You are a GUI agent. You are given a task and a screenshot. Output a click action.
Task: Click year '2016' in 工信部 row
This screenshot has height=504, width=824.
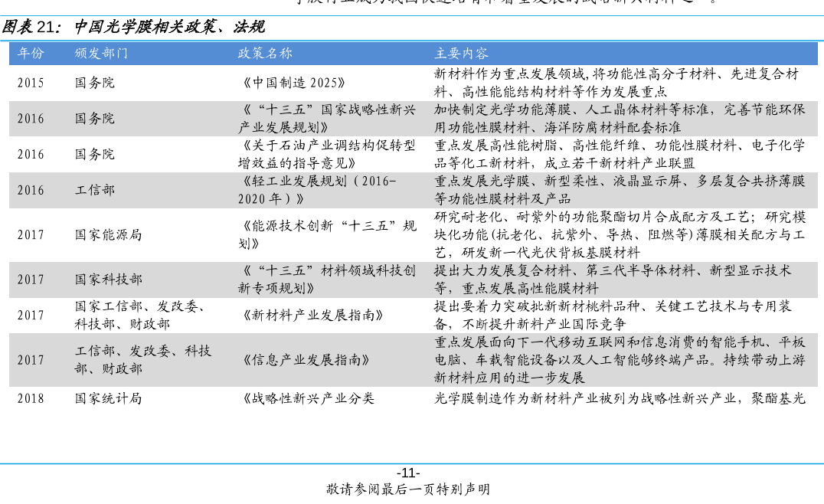click(x=31, y=190)
